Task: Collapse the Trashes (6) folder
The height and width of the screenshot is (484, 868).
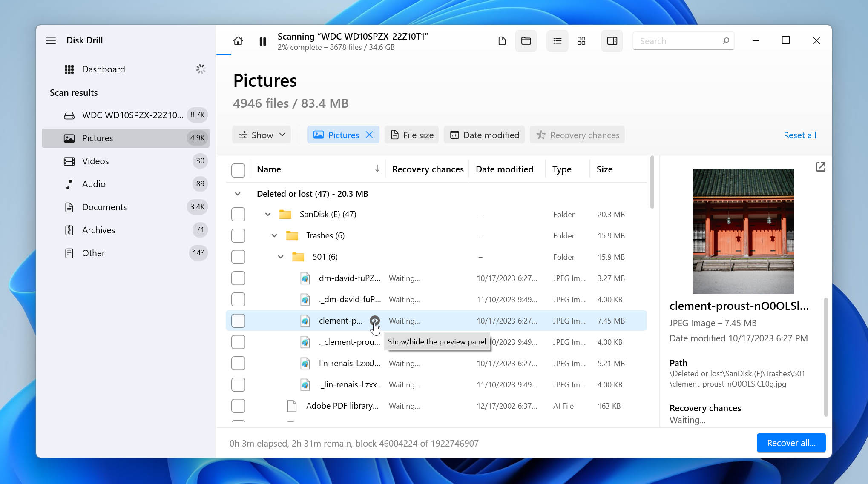Action: [273, 235]
